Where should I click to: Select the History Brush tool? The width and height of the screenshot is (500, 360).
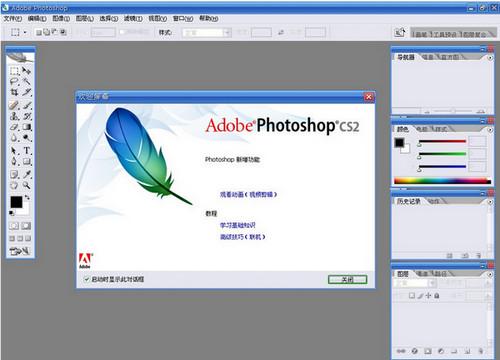click(26, 116)
